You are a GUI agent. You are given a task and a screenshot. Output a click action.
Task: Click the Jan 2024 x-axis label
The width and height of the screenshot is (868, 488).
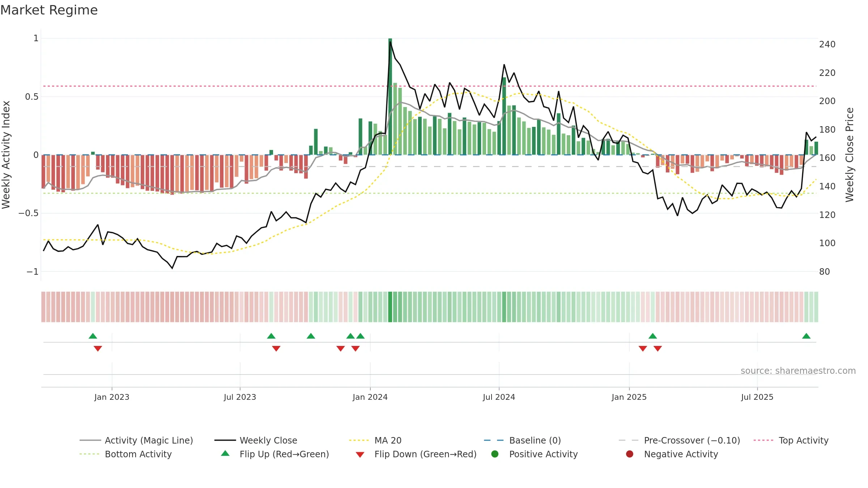point(370,397)
